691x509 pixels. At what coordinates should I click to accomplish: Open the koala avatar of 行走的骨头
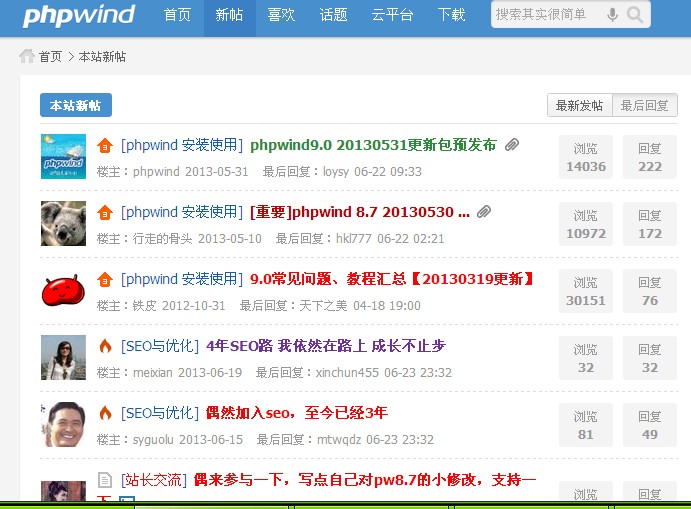[x=63, y=223]
